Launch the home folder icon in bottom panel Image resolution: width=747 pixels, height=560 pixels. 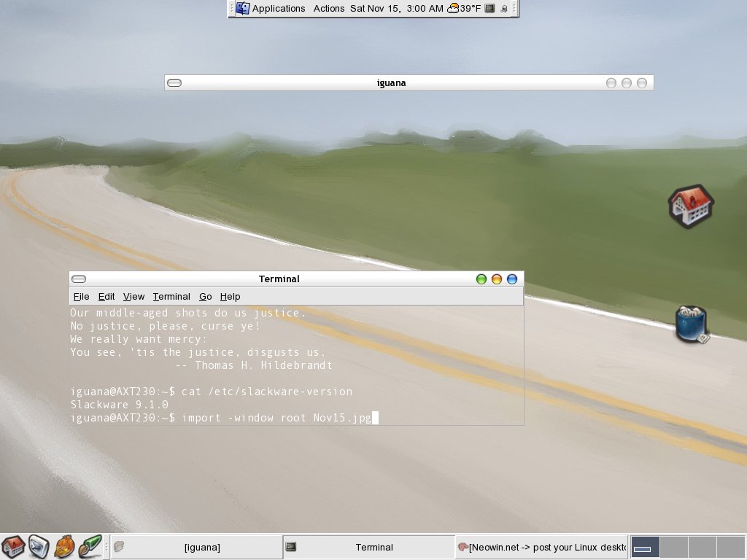13,547
